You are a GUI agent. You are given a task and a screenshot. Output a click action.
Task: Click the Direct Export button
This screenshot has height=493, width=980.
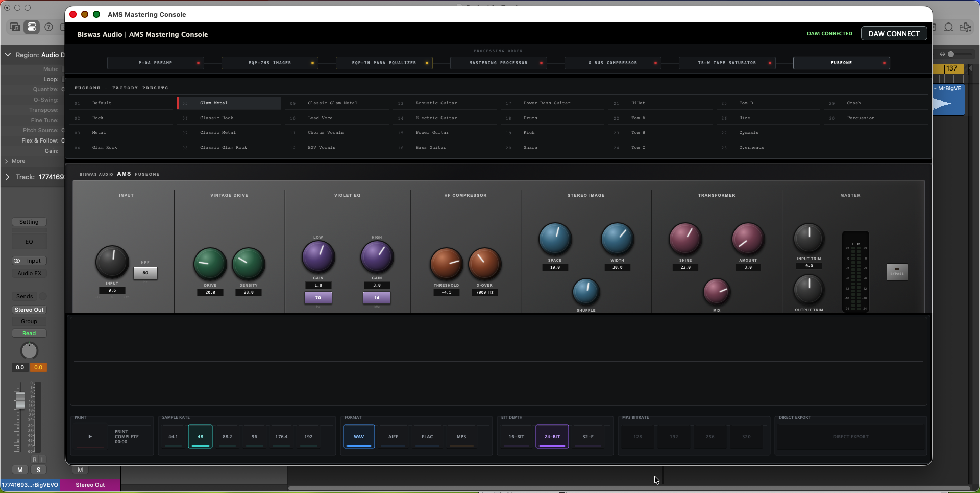tap(850, 437)
